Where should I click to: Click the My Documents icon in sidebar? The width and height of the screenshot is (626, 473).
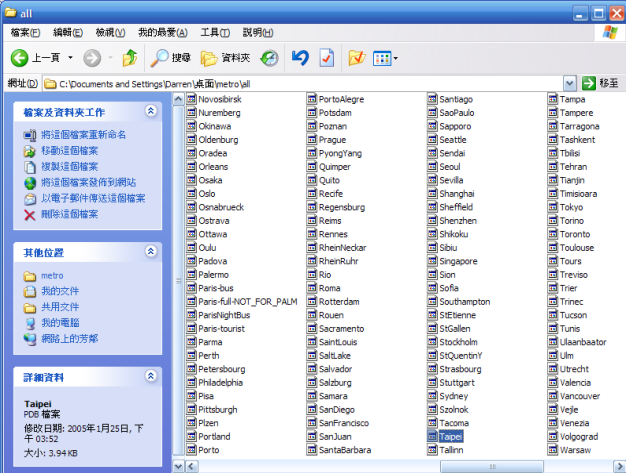(30, 292)
